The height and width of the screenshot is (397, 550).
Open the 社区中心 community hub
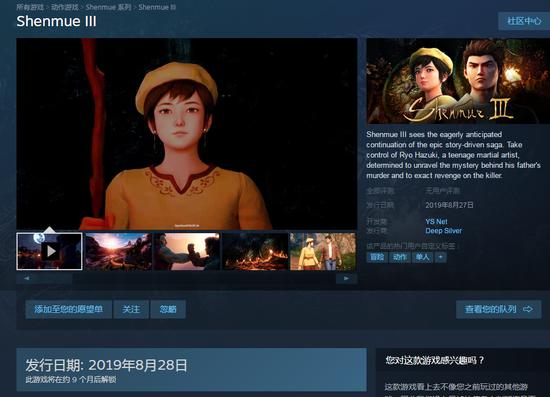click(524, 21)
